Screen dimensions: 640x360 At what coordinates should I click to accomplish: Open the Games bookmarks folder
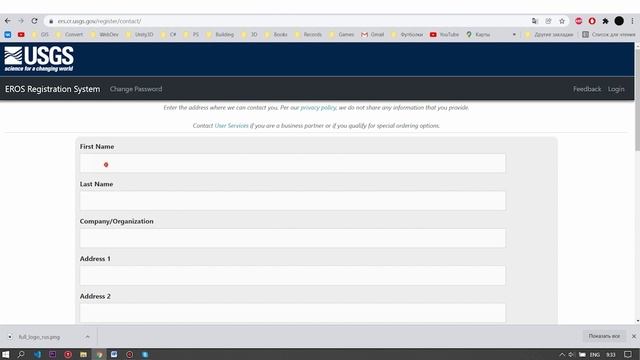point(342,35)
